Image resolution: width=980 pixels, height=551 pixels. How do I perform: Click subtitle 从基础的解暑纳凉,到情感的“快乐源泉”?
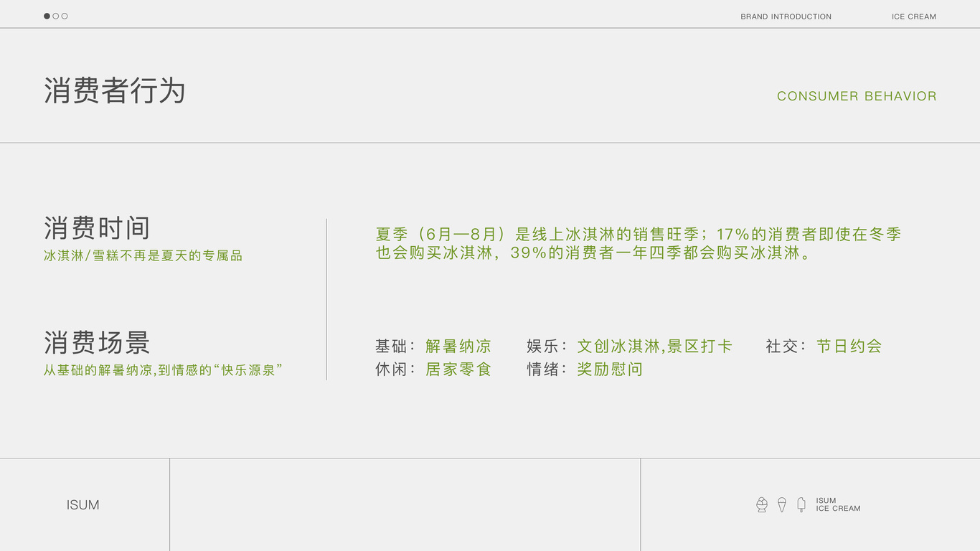163,370
